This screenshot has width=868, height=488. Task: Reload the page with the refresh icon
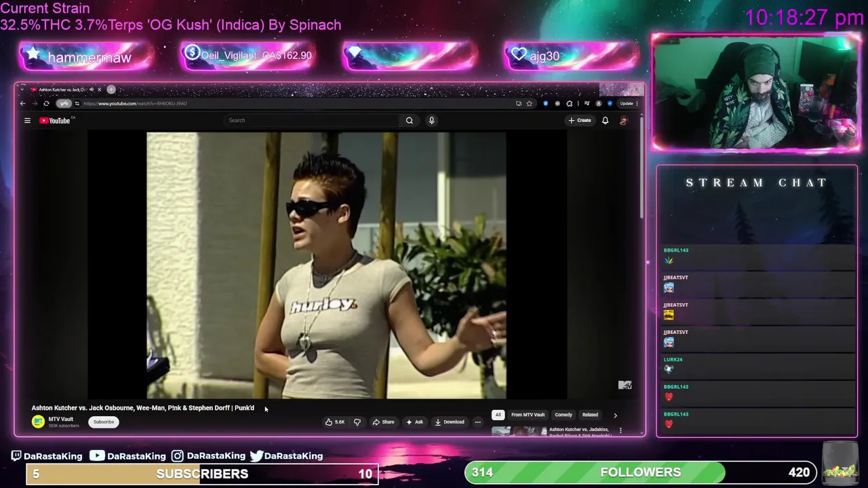pyautogui.click(x=46, y=104)
